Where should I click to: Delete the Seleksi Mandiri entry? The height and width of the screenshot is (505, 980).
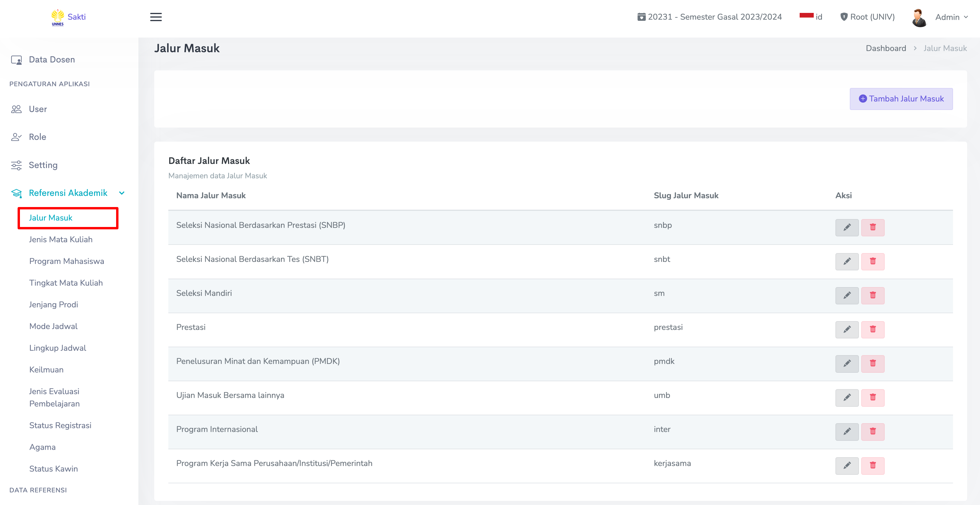tap(872, 295)
